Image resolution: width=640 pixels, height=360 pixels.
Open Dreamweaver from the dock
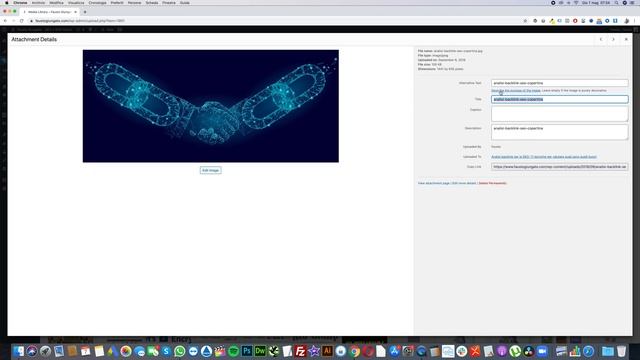click(x=260, y=351)
